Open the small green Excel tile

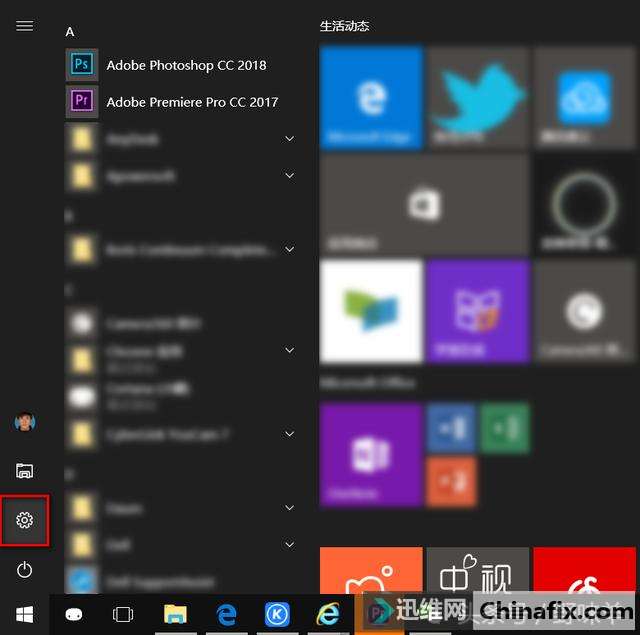pyautogui.click(x=505, y=428)
